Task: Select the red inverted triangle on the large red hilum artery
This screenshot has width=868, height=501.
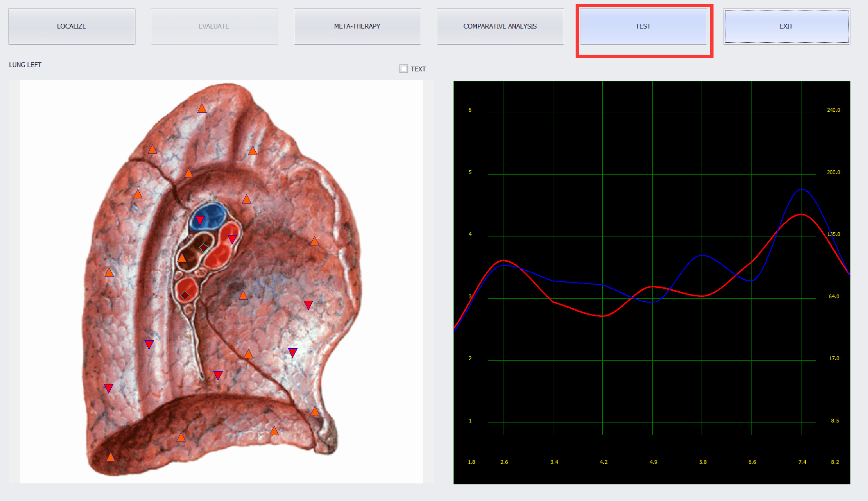Action: tap(232, 239)
